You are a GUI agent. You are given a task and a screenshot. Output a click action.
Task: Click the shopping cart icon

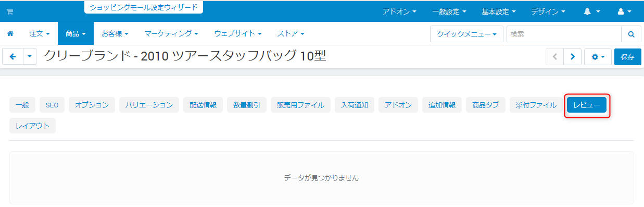(9, 11)
